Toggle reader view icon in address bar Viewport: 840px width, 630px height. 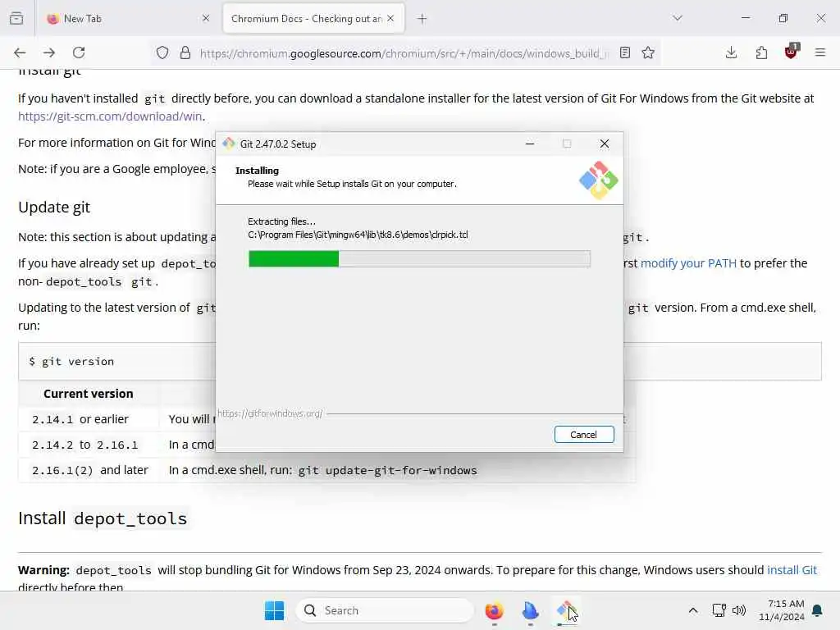pos(624,52)
